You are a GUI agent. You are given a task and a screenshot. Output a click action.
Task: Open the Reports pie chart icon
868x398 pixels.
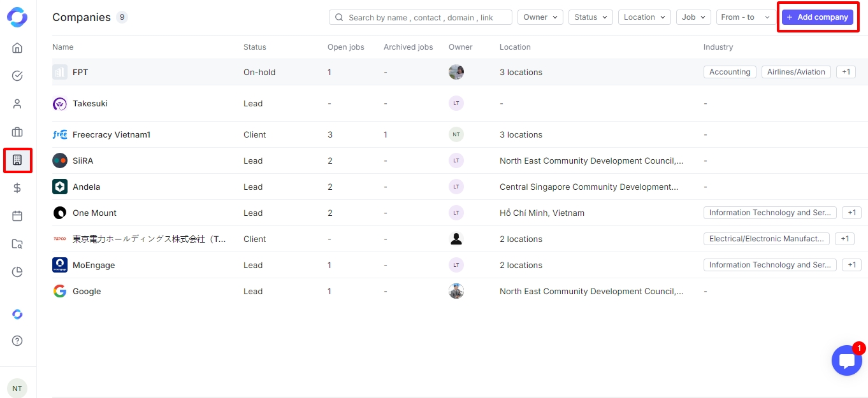[x=17, y=272]
